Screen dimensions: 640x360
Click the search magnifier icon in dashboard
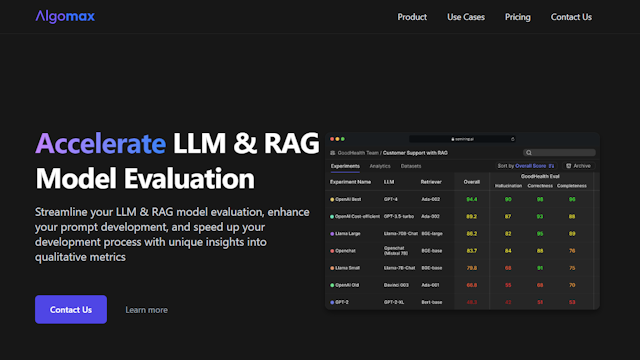(x=529, y=153)
